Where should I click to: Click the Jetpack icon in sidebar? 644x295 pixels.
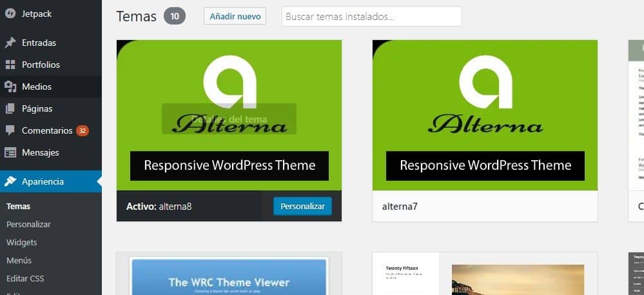pyautogui.click(x=10, y=14)
